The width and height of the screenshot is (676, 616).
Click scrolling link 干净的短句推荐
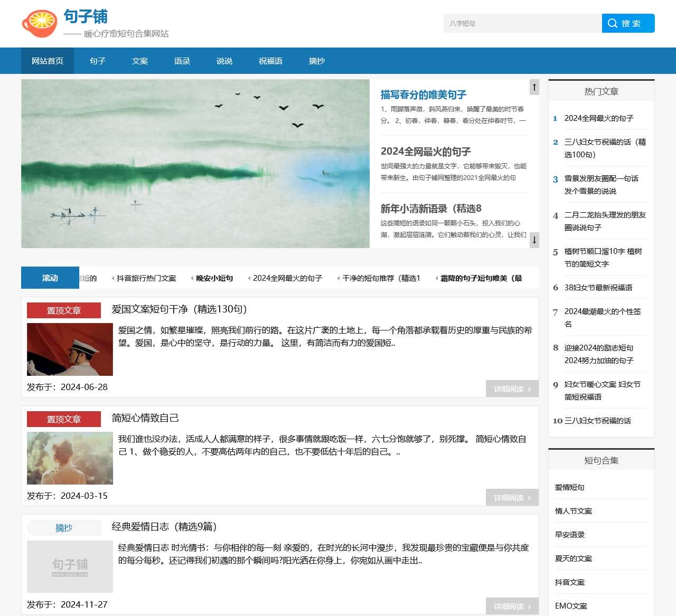381,278
